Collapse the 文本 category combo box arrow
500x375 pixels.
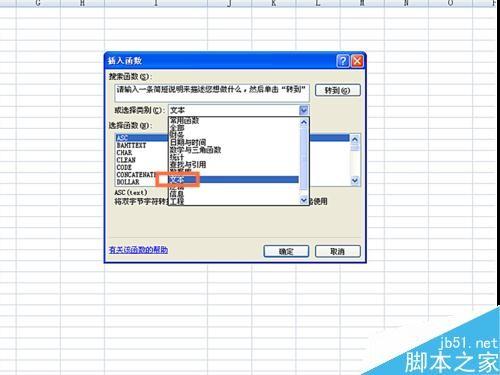click(304, 110)
